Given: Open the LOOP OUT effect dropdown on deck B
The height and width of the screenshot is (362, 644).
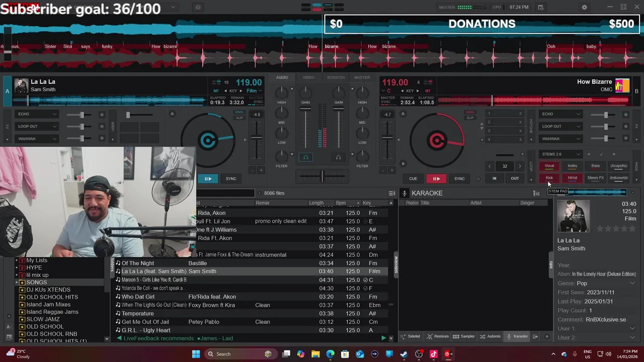Looking at the screenshot, I should [561, 126].
